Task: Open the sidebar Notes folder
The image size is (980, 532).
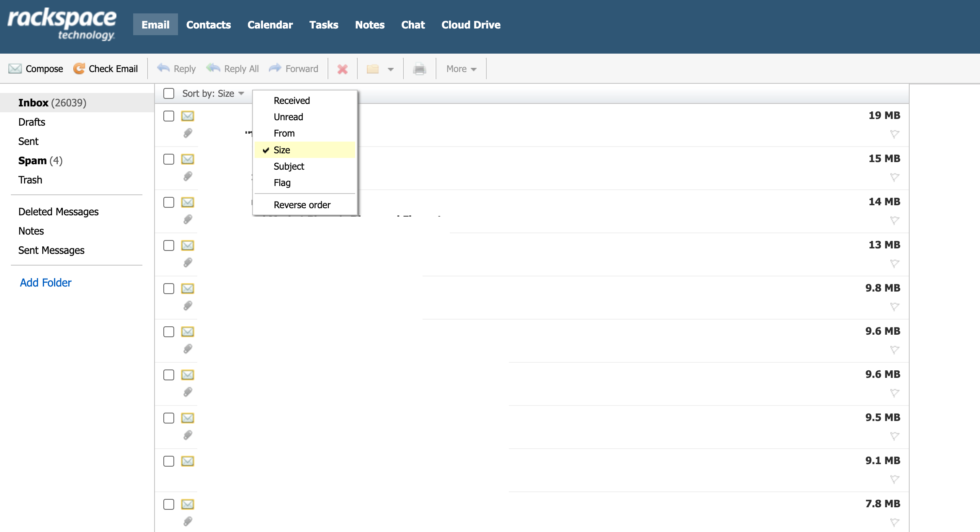Action: pos(31,231)
